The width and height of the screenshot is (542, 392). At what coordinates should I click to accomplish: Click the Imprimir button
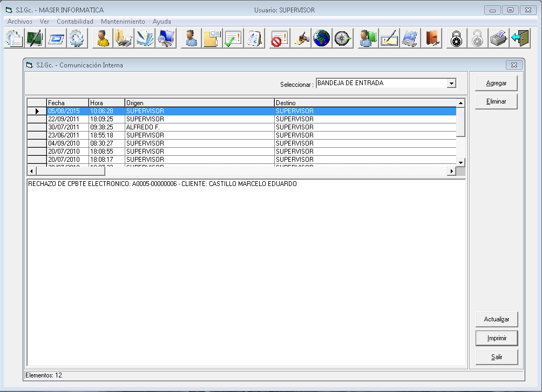496,338
